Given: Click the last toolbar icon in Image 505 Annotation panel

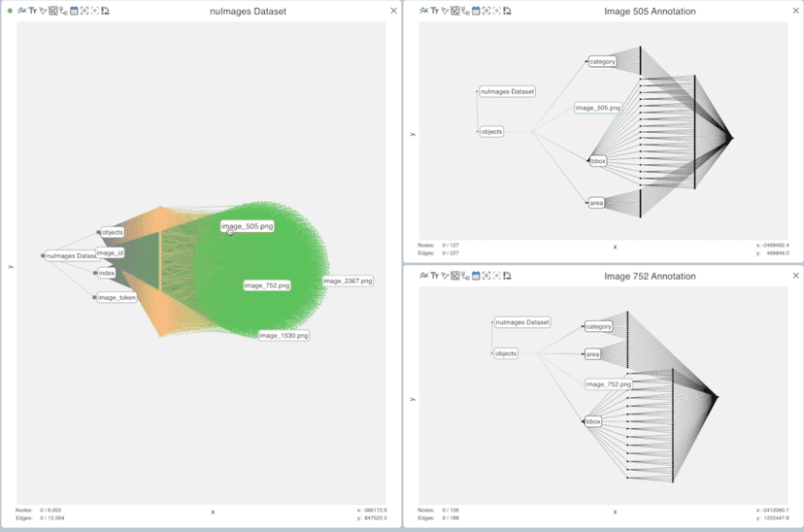Looking at the screenshot, I should pos(508,11).
